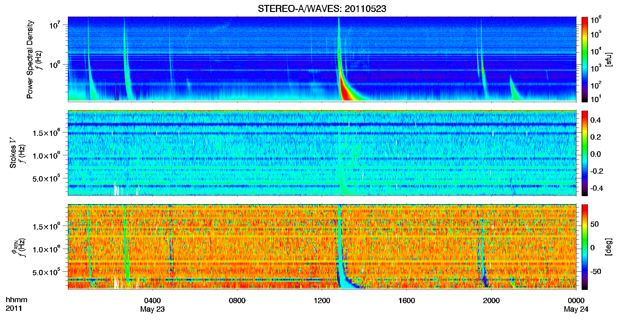The height and width of the screenshot is (332, 644).
Task: Click the 10^5 label on the sfu colorbar
Action: (596, 34)
